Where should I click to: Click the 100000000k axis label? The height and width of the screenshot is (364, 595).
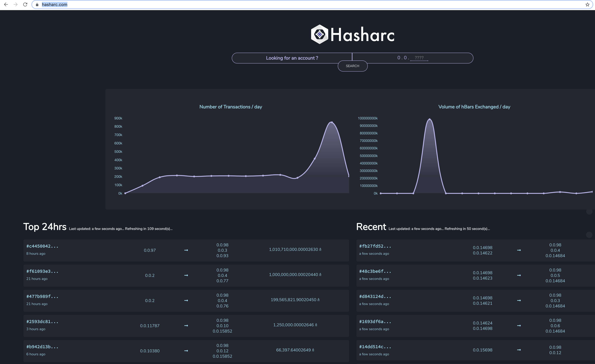[368, 118]
